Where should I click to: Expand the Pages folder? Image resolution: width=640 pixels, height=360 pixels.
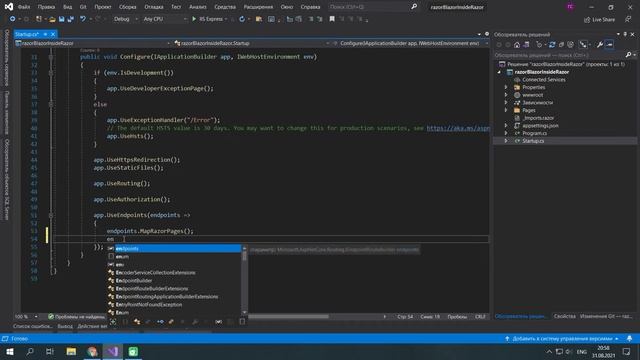click(x=506, y=110)
